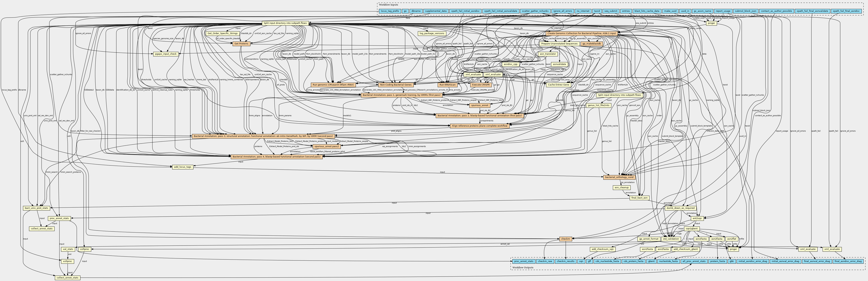Click the add_checksum_gbent step node

click(685, 249)
